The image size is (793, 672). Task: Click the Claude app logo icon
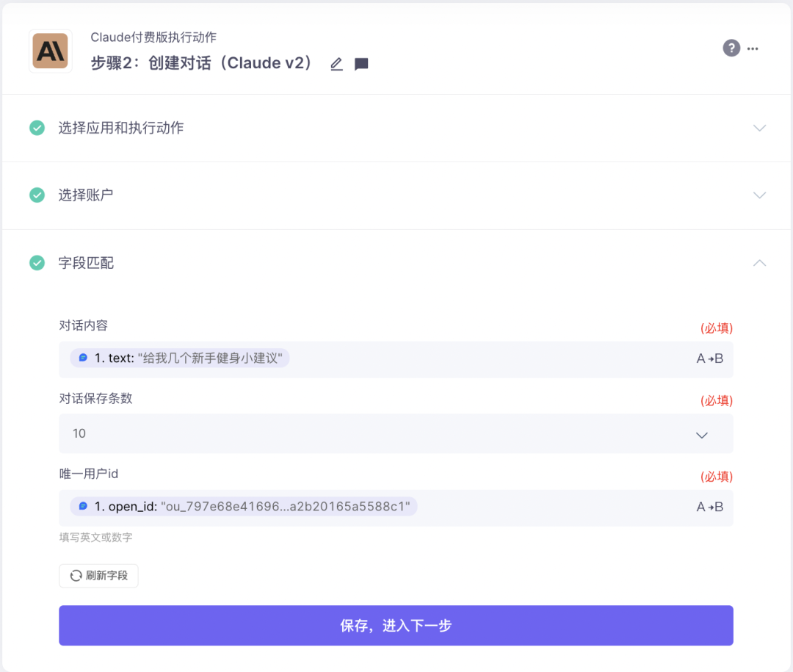50,51
